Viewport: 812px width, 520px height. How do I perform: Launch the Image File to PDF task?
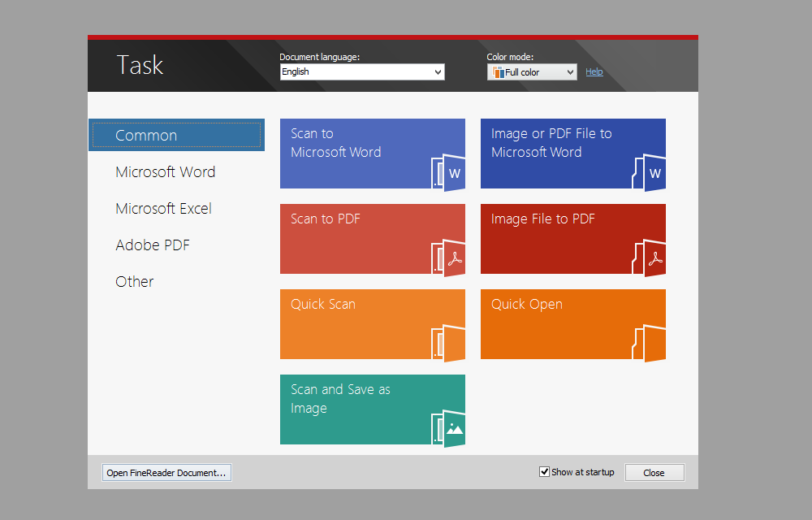tap(572, 239)
